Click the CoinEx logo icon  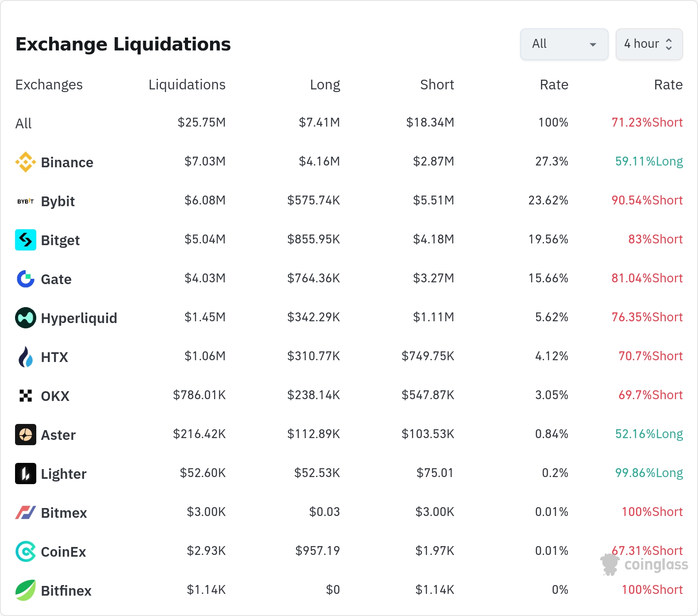[x=26, y=551]
